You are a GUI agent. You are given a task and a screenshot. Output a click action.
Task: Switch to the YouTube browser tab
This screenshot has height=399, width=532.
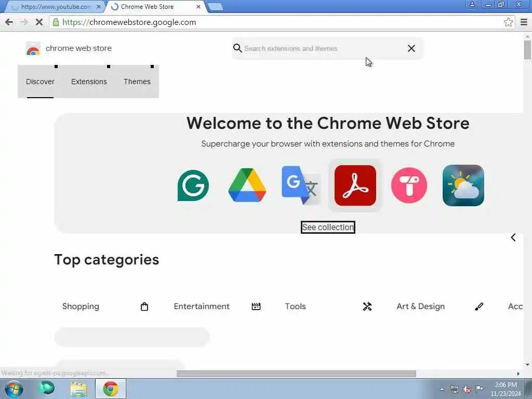[56, 6]
